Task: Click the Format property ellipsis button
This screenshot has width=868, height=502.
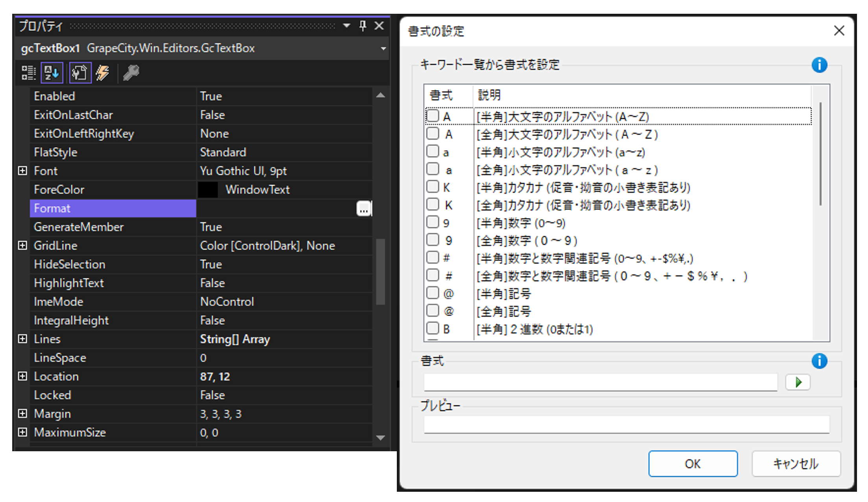Action: click(364, 209)
